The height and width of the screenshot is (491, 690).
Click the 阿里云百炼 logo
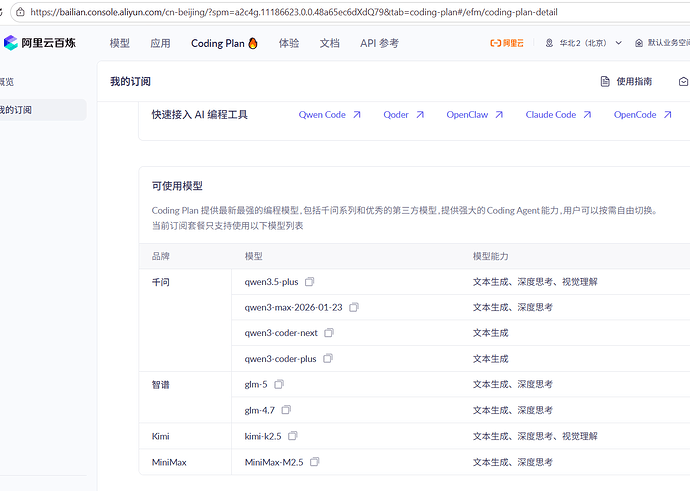click(40, 43)
